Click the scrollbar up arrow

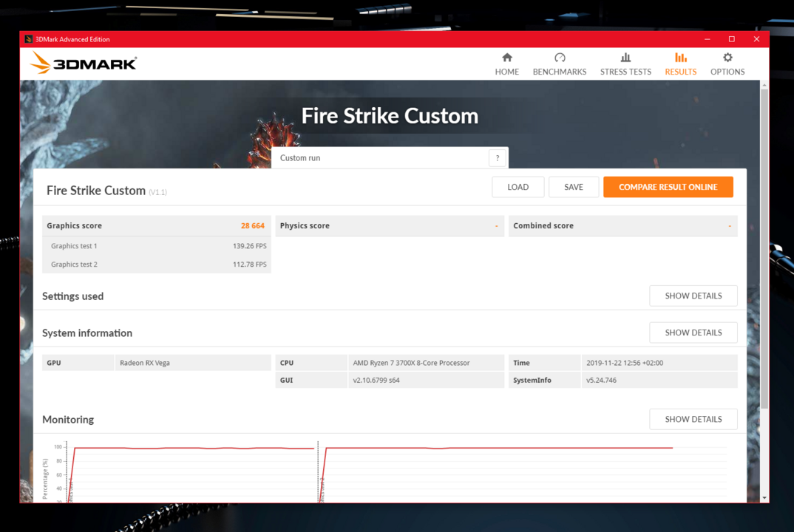(x=764, y=84)
